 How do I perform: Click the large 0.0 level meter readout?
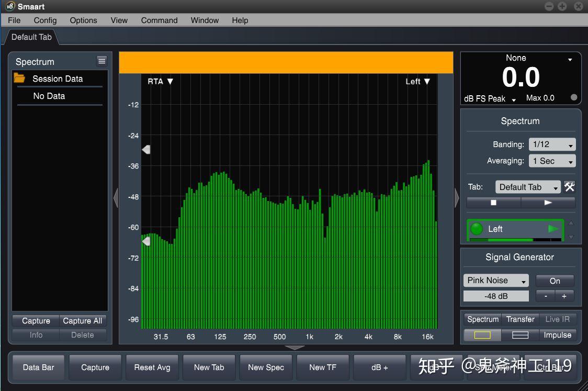click(x=521, y=77)
